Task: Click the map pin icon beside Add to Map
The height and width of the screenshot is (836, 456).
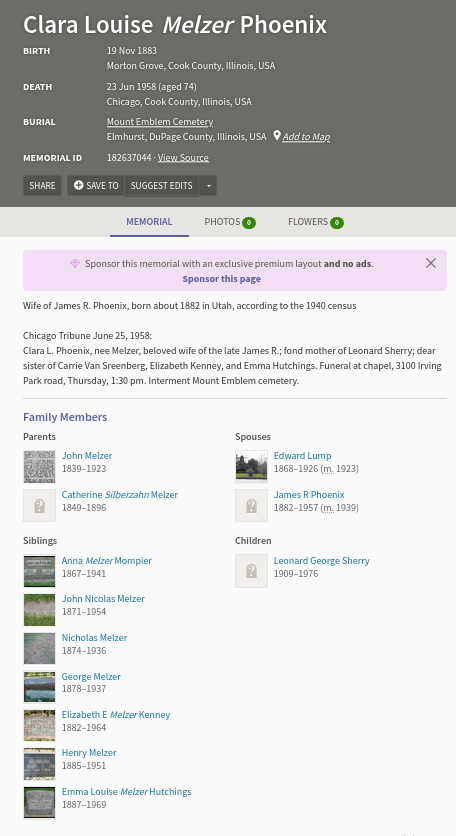Action: tap(277, 135)
